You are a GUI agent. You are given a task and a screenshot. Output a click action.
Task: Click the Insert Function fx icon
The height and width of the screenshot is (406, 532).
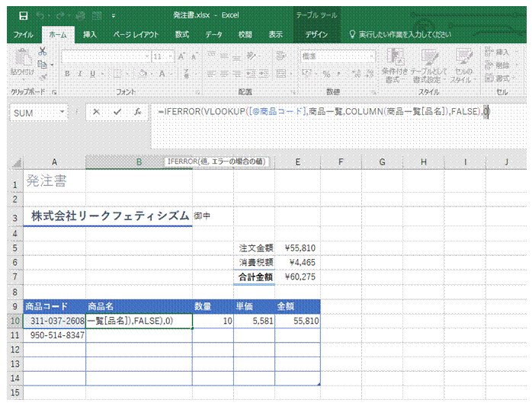point(137,111)
